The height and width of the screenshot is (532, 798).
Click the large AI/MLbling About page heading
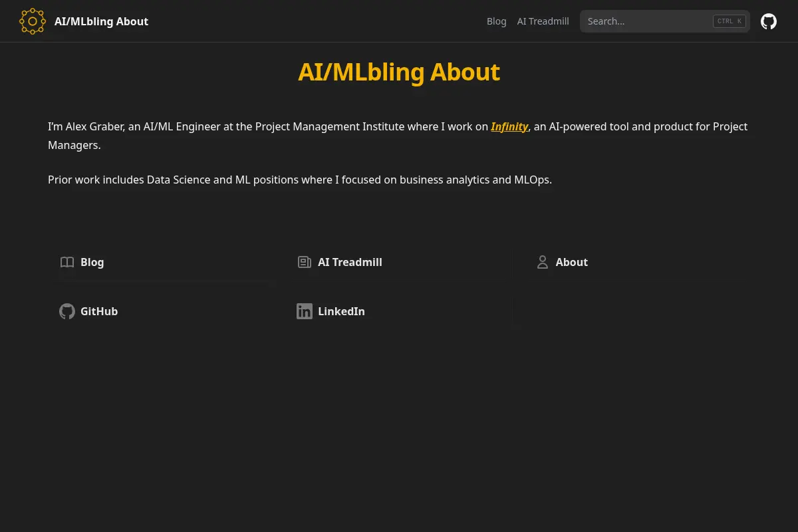coord(399,72)
